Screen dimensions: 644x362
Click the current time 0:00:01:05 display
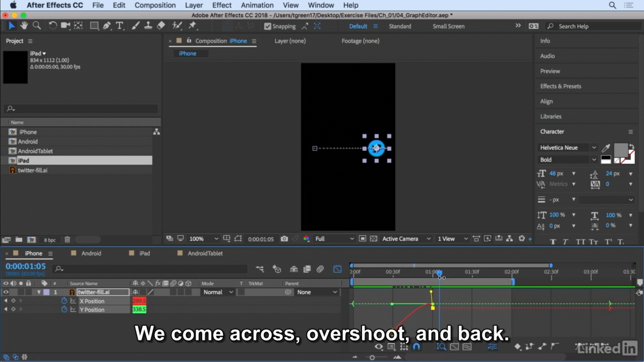(x=25, y=266)
